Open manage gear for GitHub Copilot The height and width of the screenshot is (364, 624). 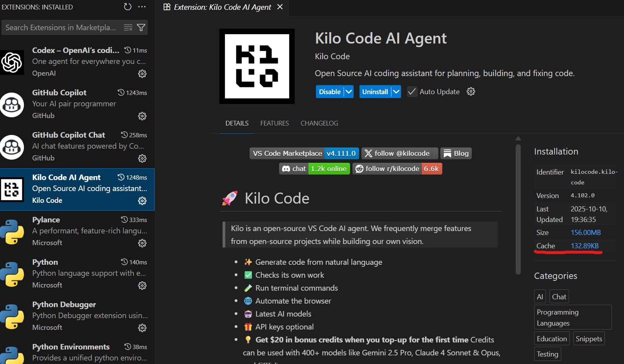[x=142, y=116]
